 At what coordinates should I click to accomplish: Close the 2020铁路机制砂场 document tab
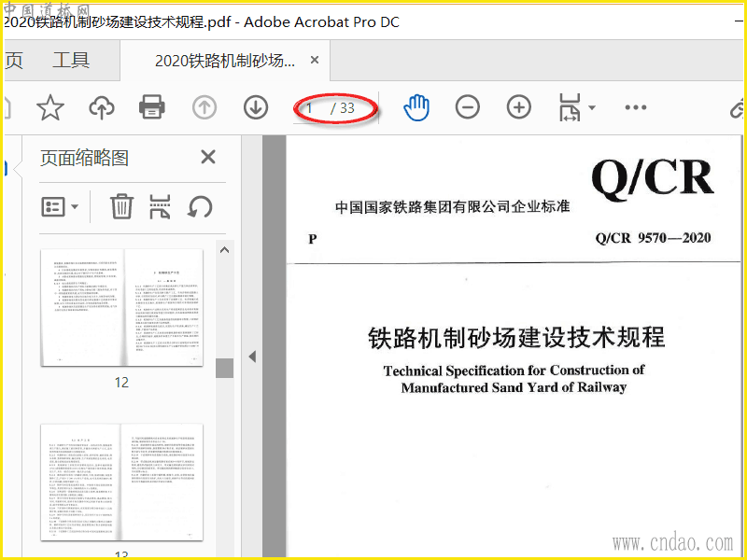point(315,60)
